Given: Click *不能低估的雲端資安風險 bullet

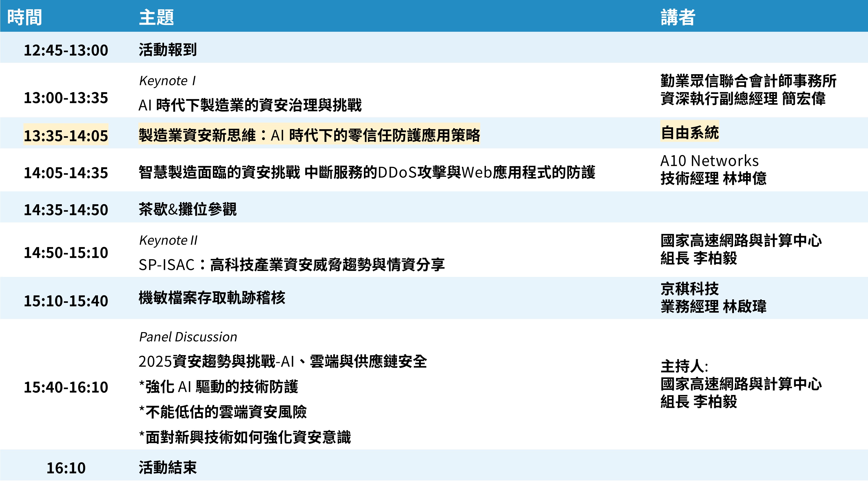Looking at the screenshot, I should pos(223,412).
